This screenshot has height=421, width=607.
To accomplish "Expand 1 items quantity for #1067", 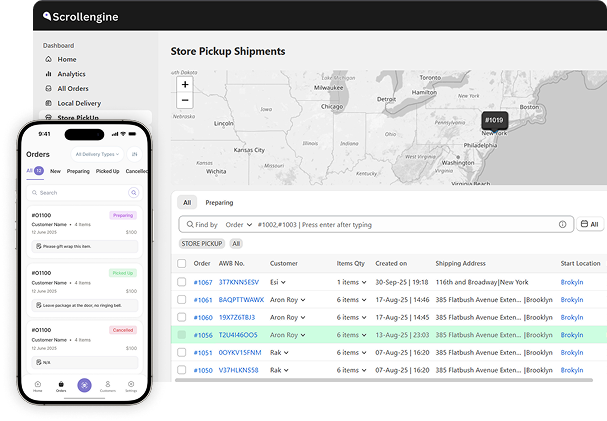I will pyautogui.click(x=364, y=282).
